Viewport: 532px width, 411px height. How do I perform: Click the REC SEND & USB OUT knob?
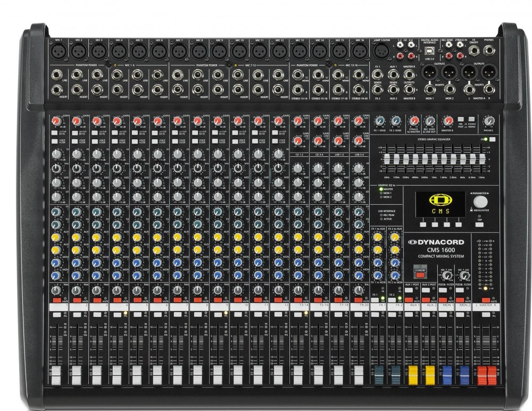tap(429, 121)
